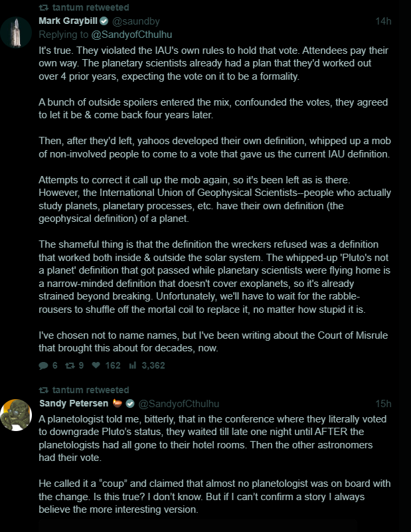Open Sandy Petersen's profile avatar
The image size is (411, 532).
[x=16, y=416]
